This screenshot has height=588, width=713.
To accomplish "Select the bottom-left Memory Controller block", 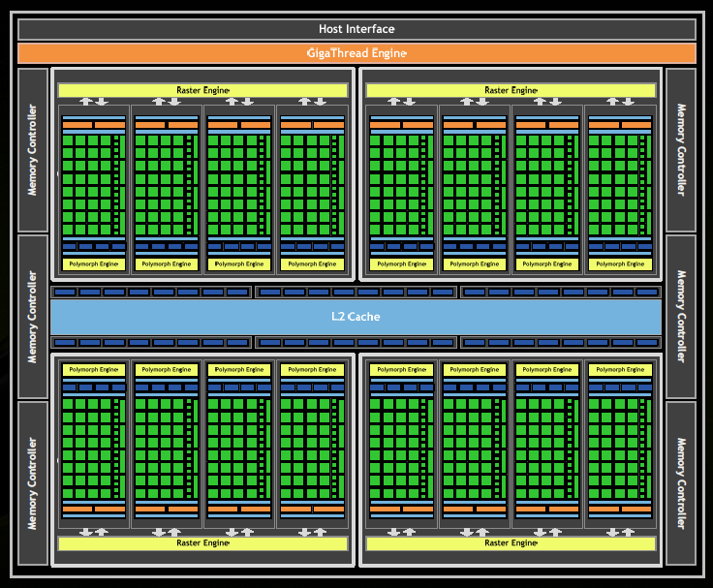I will [32, 482].
